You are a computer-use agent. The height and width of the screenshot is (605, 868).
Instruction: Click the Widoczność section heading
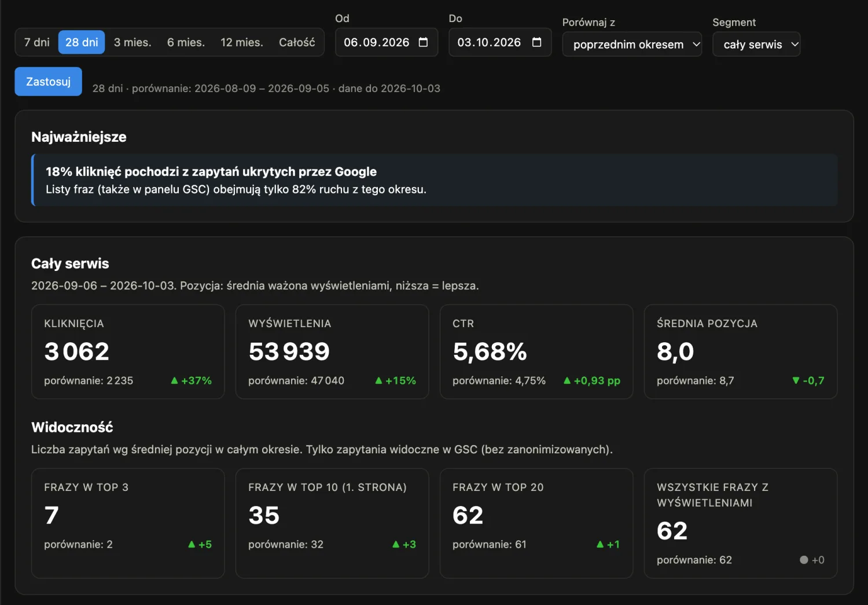[72, 427]
